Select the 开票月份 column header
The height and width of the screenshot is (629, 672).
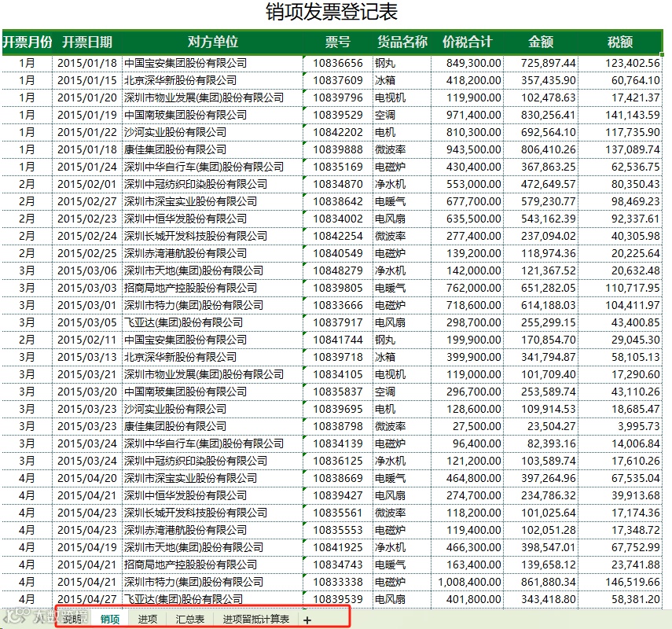[x=27, y=42]
